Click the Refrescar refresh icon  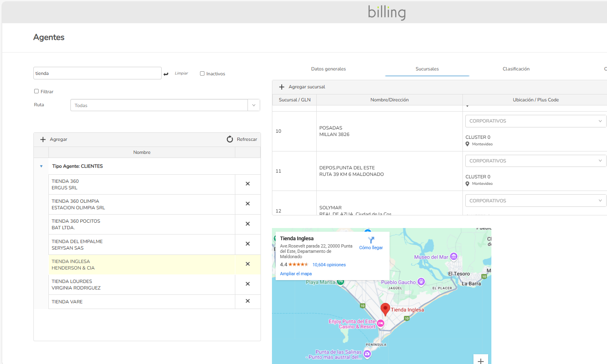[x=230, y=139]
